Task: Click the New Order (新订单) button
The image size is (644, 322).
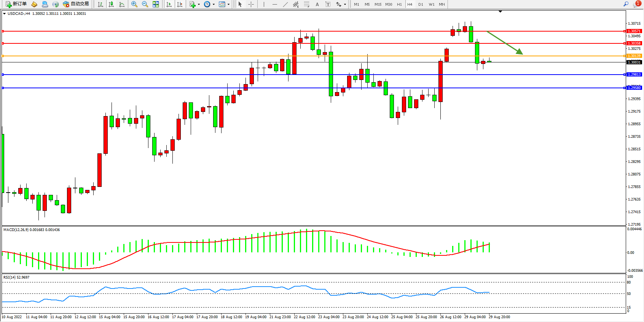Action: point(16,4)
